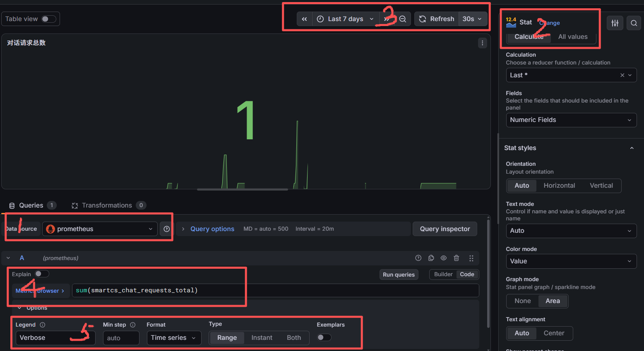The height and width of the screenshot is (351, 644).
Task: Set orientation to Horizontal
Action: point(559,186)
